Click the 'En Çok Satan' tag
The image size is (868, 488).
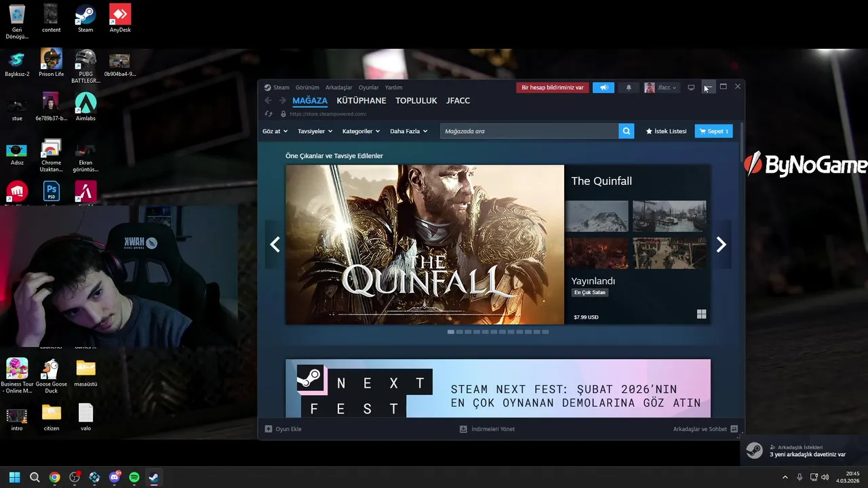[590, 293]
